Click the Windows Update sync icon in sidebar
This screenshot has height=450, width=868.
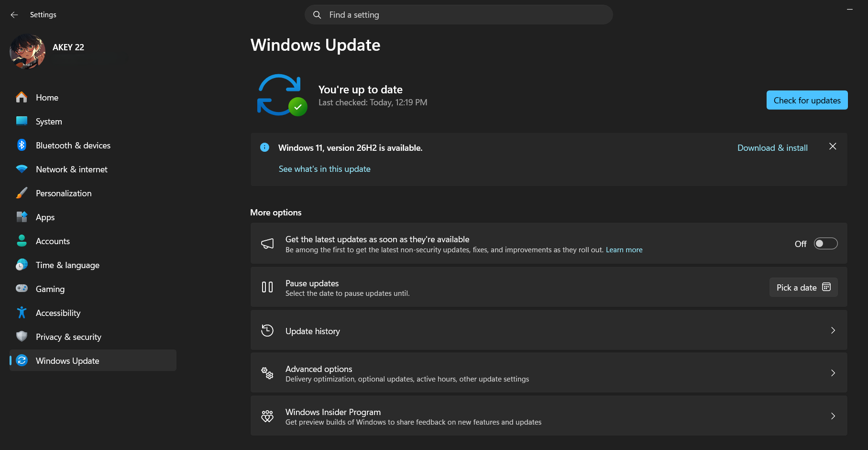(x=22, y=360)
